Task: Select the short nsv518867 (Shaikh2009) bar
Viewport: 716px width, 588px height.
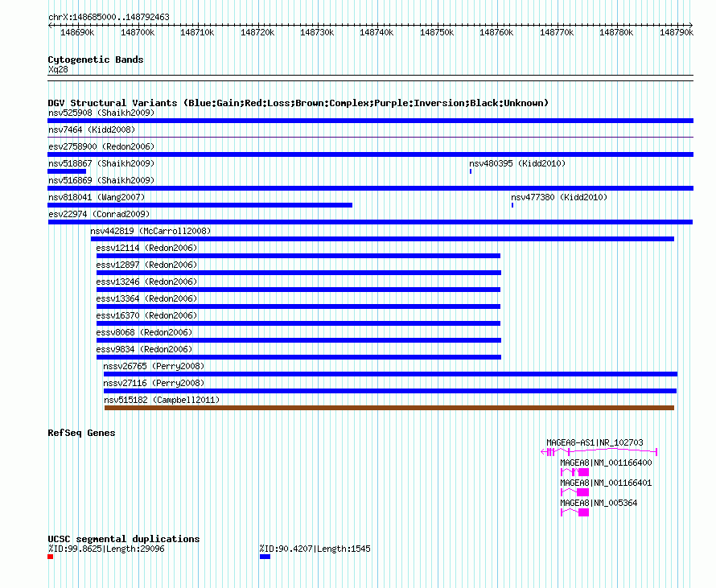Action: pyautogui.click(x=67, y=171)
